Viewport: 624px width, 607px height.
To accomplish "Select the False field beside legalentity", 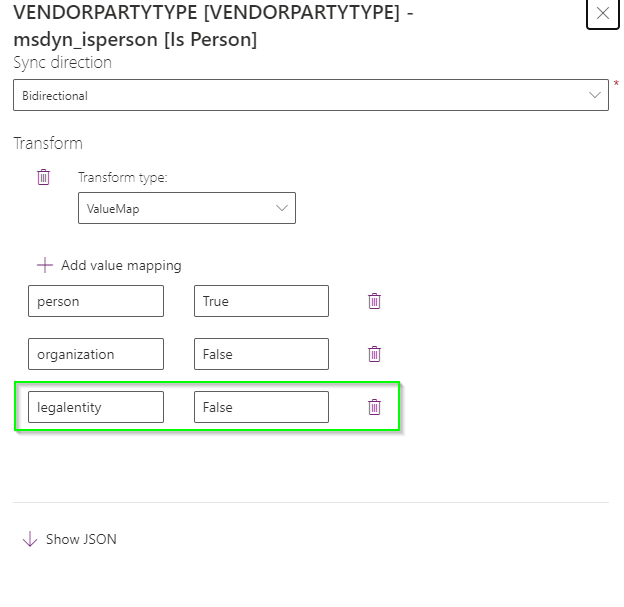I will click(261, 407).
